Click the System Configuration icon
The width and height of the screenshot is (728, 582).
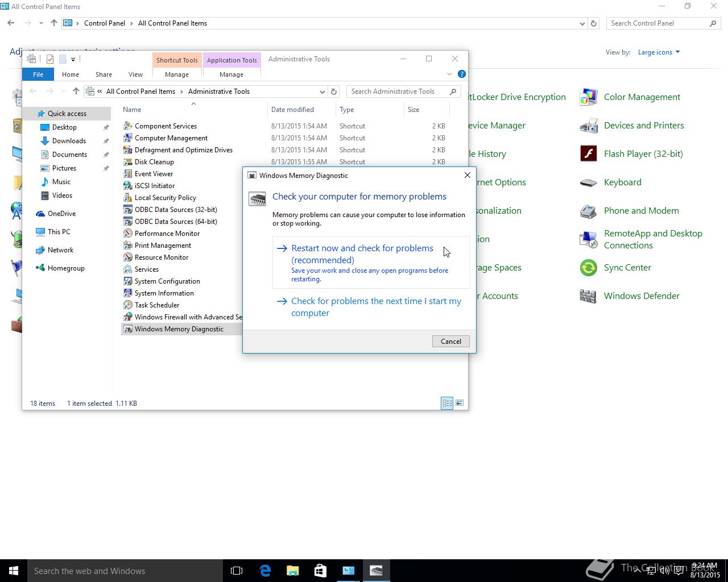point(128,281)
